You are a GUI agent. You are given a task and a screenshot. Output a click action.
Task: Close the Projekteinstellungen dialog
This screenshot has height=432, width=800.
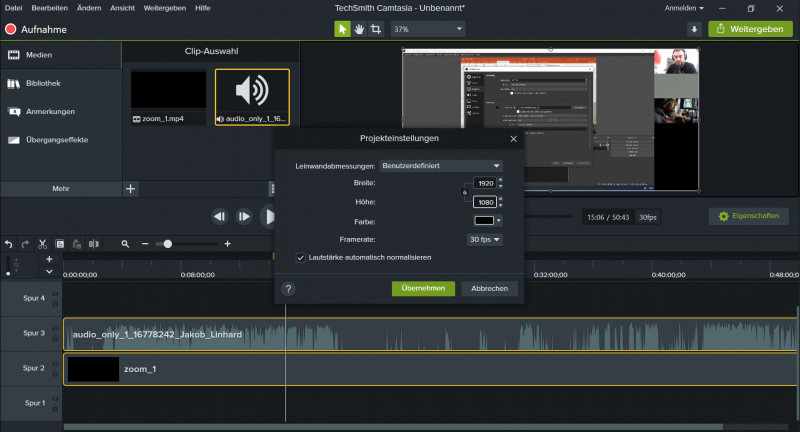513,139
